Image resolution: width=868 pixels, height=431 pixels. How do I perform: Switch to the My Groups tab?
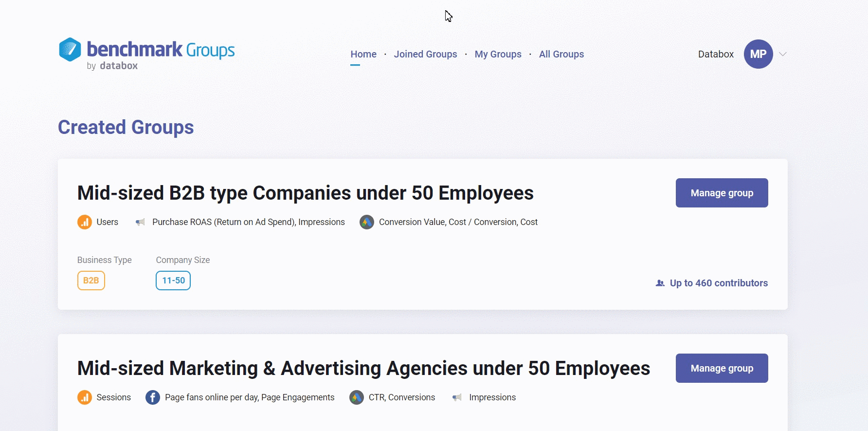(498, 54)
